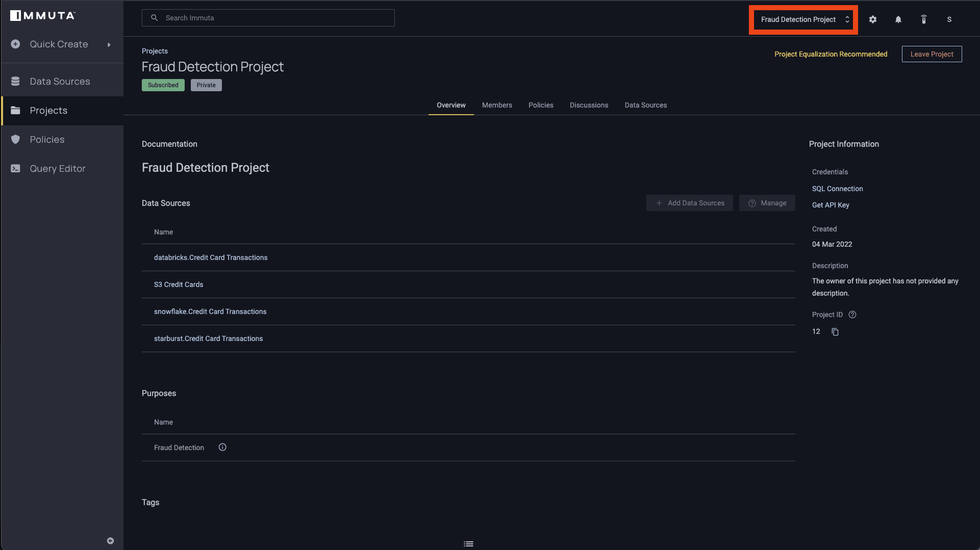Click the Fraud Detection purpose row
The width and height of the screenshot is (980, 550).
pyautogui.click(x=468, y=448)
